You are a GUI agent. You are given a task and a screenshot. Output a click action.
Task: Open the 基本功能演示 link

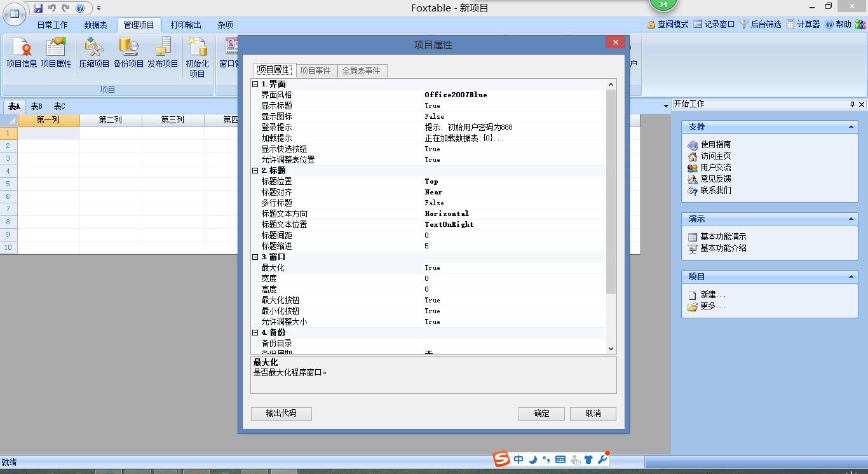coord(723,237)
